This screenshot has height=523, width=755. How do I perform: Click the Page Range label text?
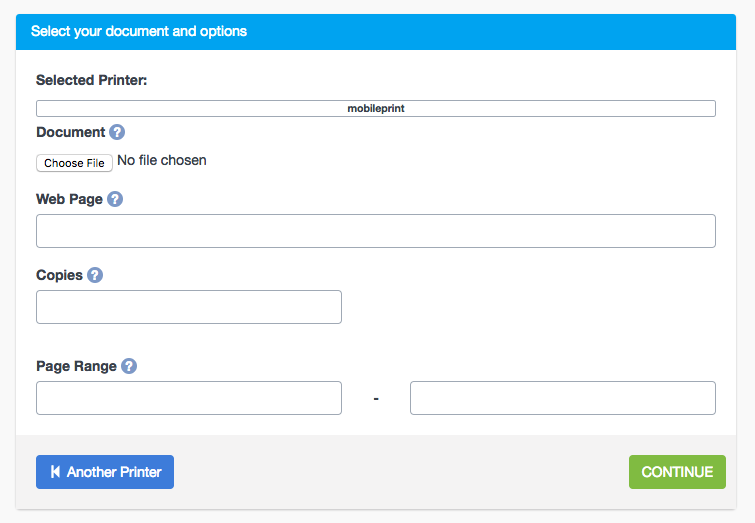(x=76, y=366)
